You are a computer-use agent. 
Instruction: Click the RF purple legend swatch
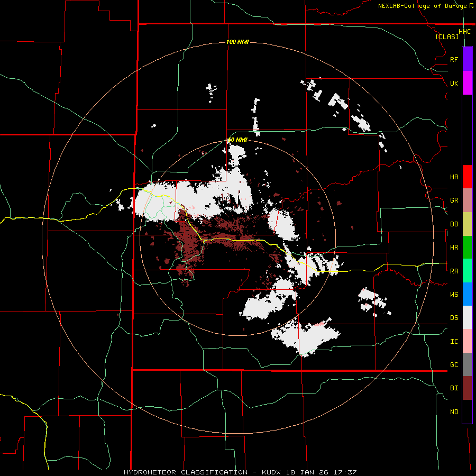[467, 59]
